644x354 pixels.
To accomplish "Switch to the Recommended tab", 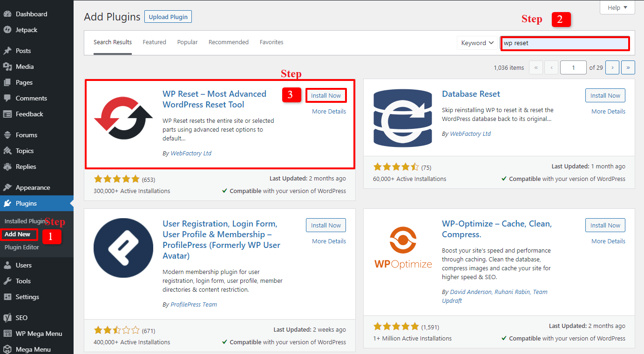I will pos(229,42).
